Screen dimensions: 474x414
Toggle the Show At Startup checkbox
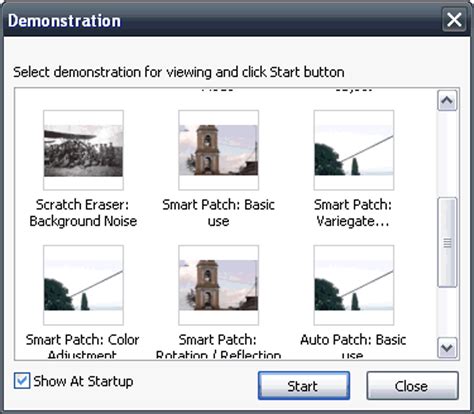(x=22, y=381)
